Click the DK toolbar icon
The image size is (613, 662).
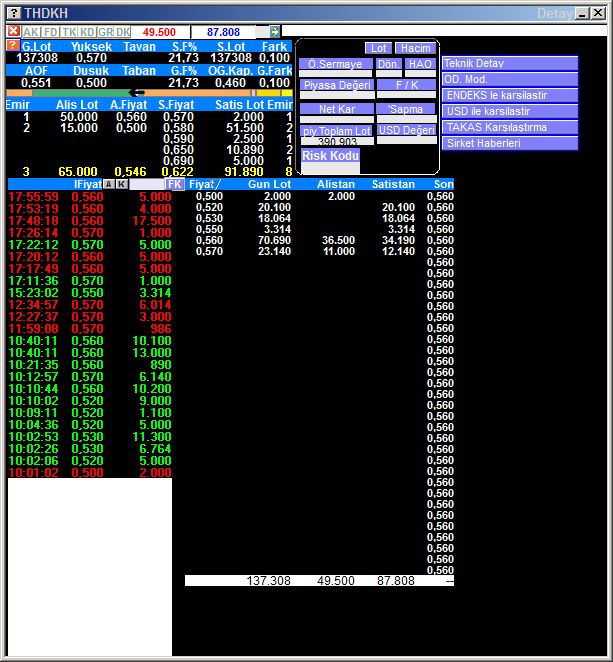coord(123,32)
